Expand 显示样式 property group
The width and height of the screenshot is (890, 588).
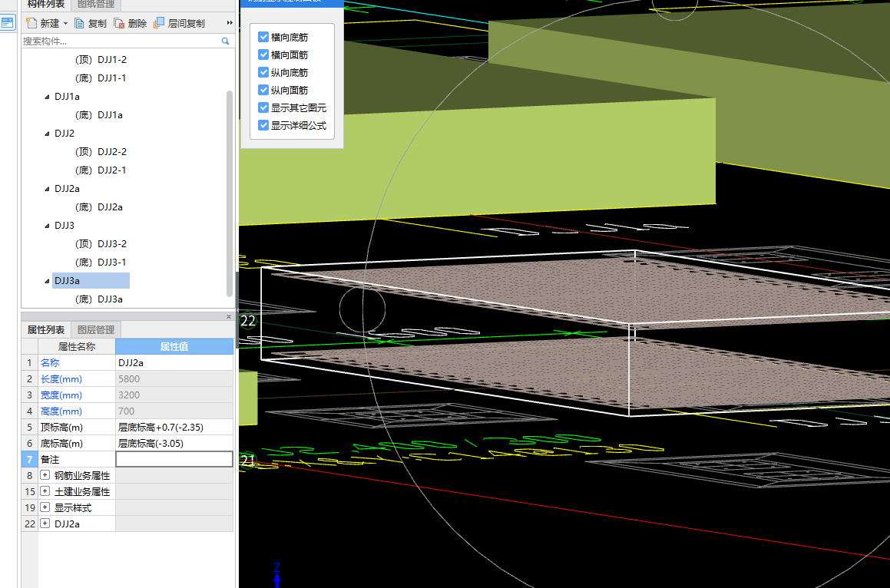pos(45,507)
